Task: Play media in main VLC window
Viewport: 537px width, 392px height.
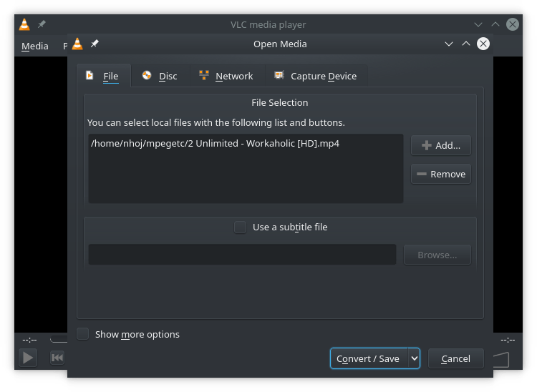Action: (x=28, y=358)
